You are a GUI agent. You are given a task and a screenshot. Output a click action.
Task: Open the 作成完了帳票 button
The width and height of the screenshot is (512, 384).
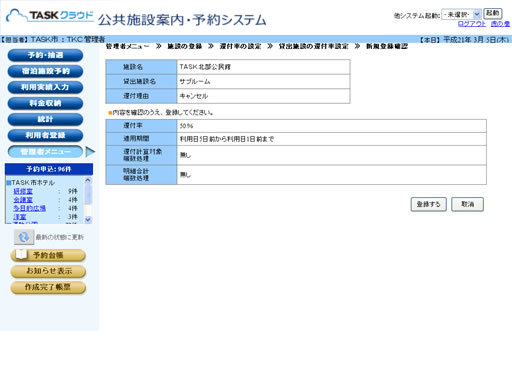pyautogui.click(x=48, y=287)
